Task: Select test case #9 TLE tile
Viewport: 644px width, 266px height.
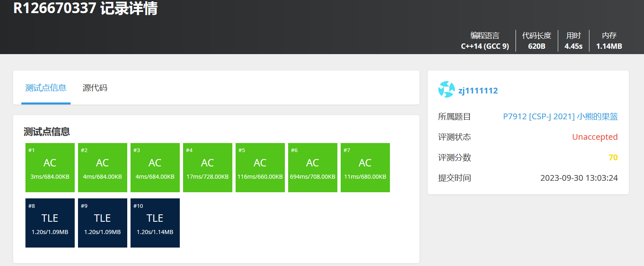Action: pos(103,223)
